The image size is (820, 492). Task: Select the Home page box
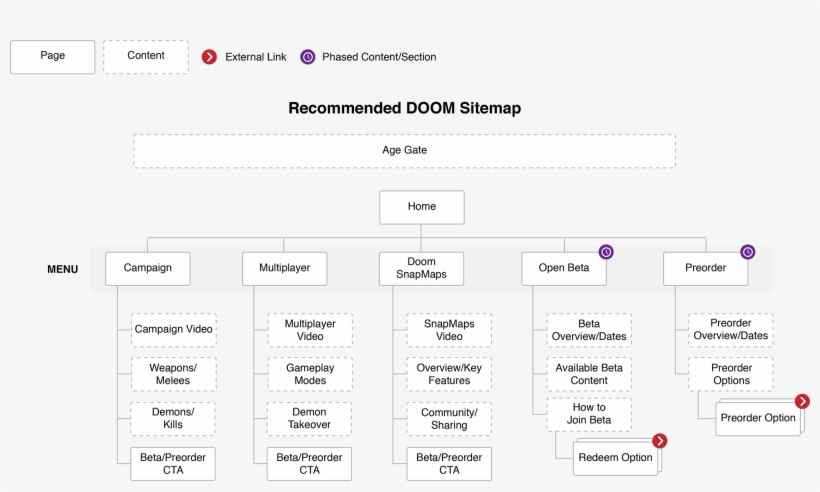(422, 207)
